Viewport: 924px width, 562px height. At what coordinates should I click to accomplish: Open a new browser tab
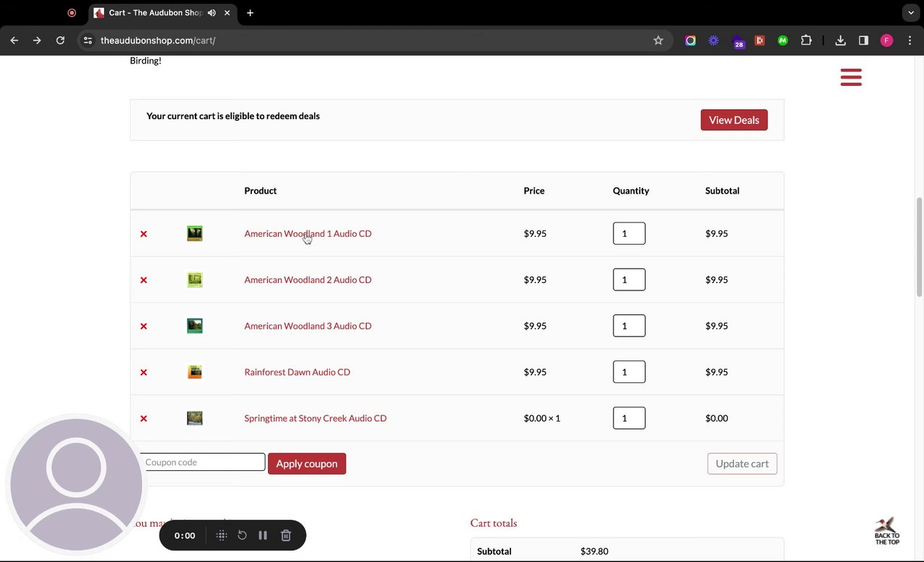(250, 13)
